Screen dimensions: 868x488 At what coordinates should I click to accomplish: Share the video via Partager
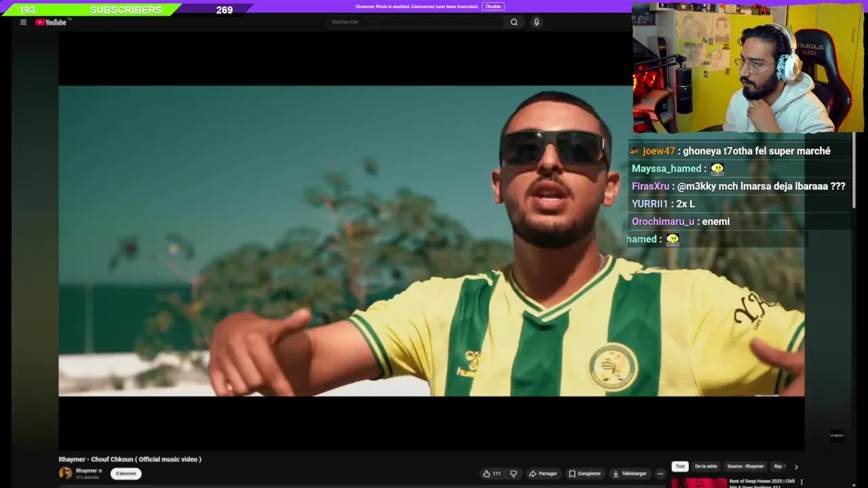coord(543,474)
